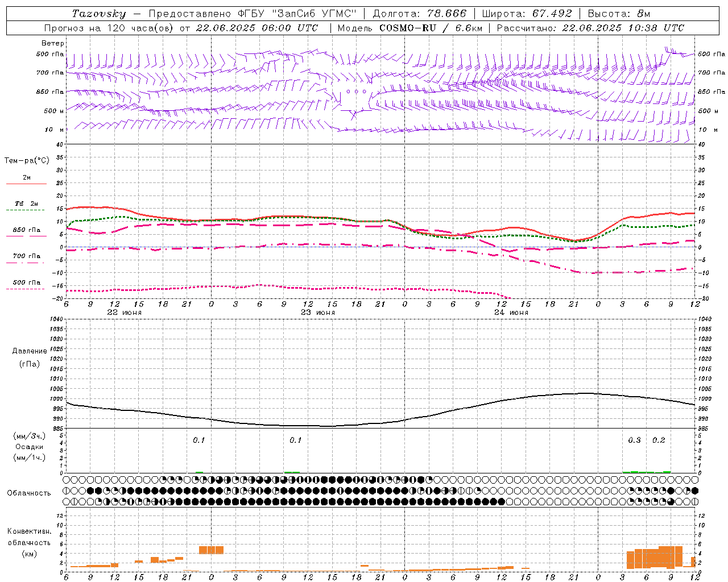Click the (мм/1ч.) units label
The width and height of the screenshot is (728, 582).
coord(29,458)
